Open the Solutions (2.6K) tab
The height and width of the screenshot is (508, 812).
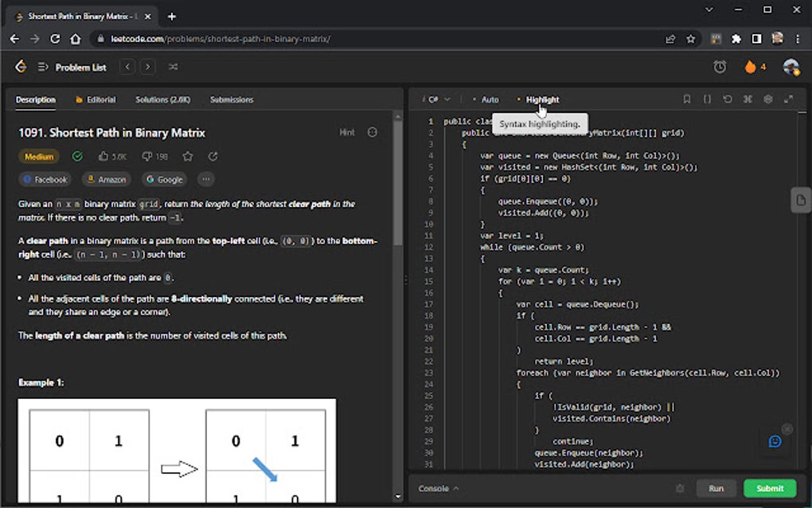162,100
